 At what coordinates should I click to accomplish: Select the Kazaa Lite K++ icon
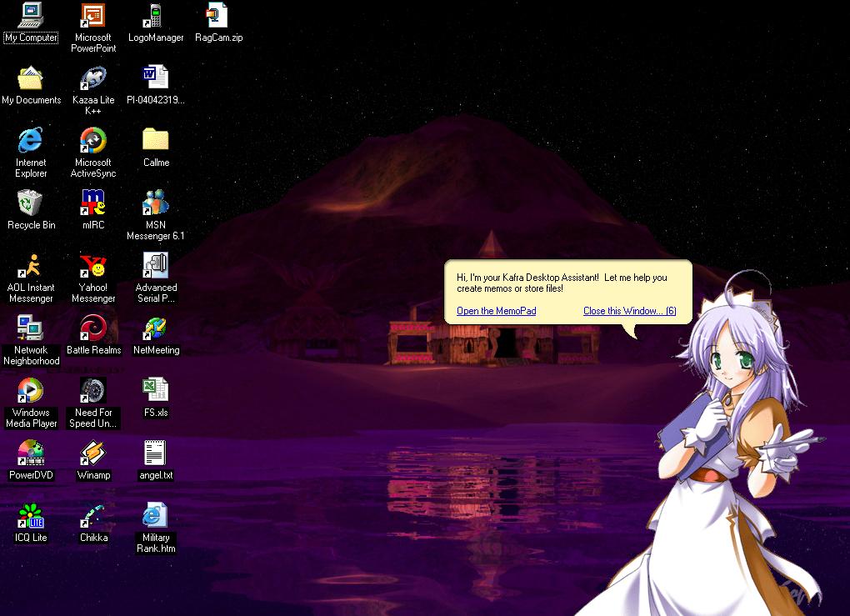pos(92,79)
